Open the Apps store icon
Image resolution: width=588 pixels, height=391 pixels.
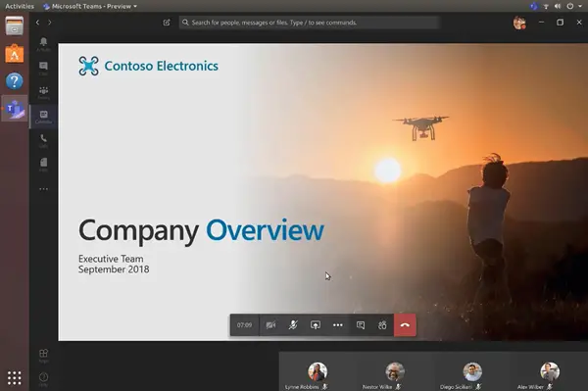[x=43, y=356]
